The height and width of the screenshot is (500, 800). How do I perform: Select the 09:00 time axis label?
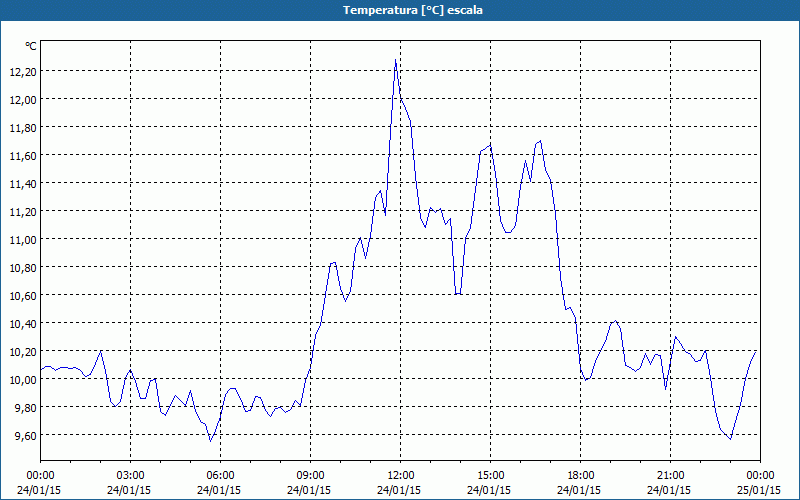coord(310,476)
